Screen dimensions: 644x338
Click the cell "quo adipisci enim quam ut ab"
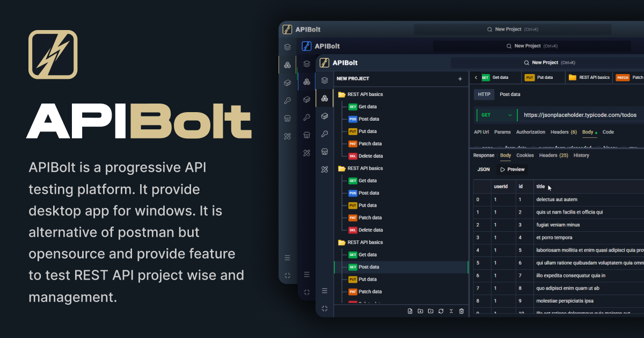[x=568, y=288]
